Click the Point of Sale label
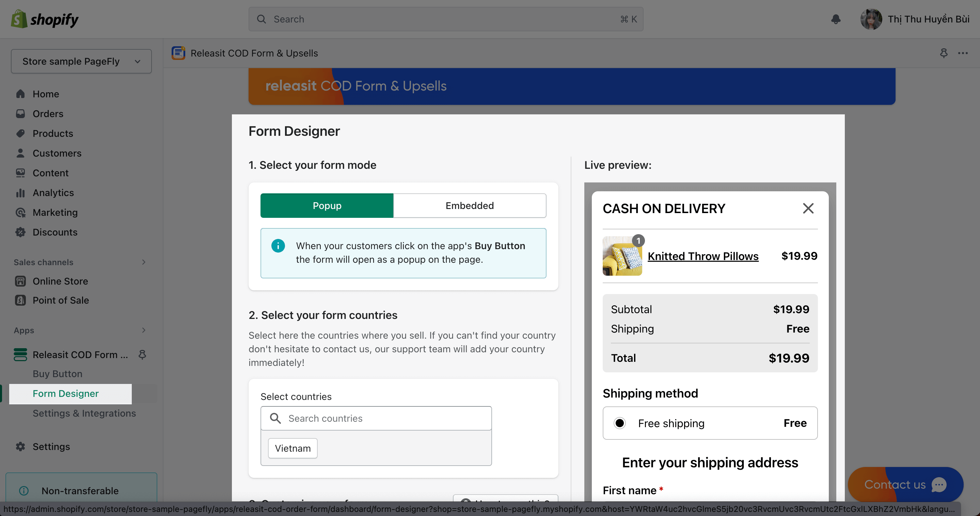Screen dimensions: 980x516 click(x=61, y=300)
